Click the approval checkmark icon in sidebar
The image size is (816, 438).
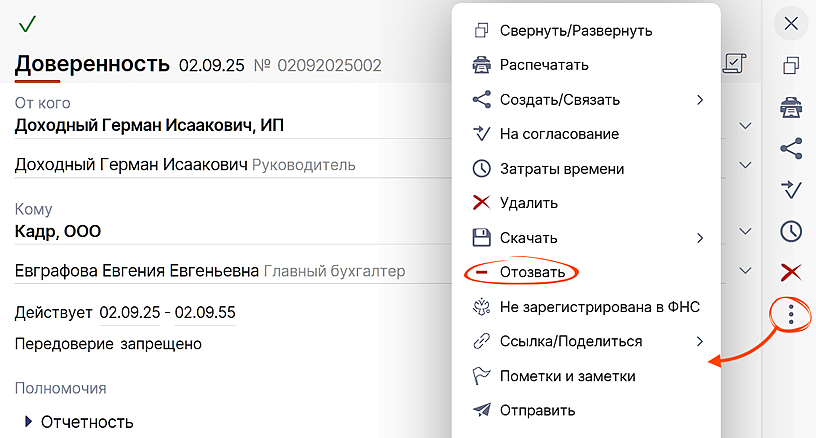(791, 190)
